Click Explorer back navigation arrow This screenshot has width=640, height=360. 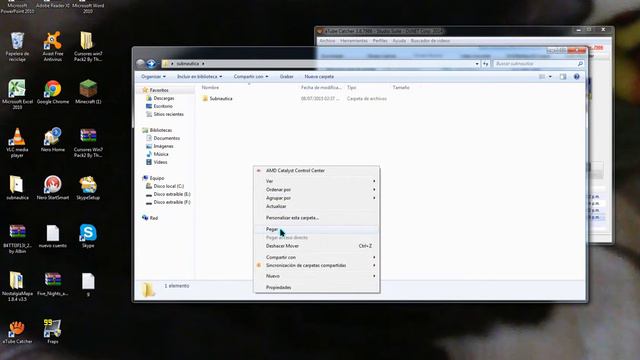(141, 63)
